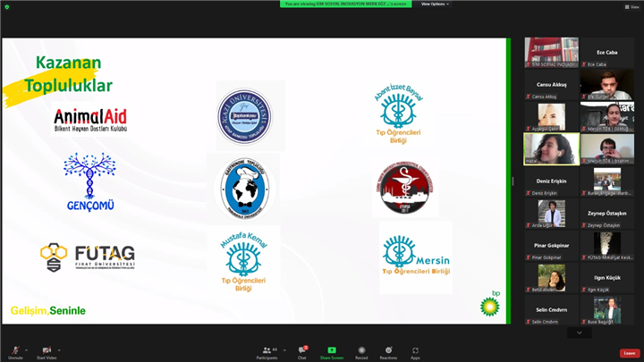Select Burak Ergage's participant tile

tap(607, 181)
